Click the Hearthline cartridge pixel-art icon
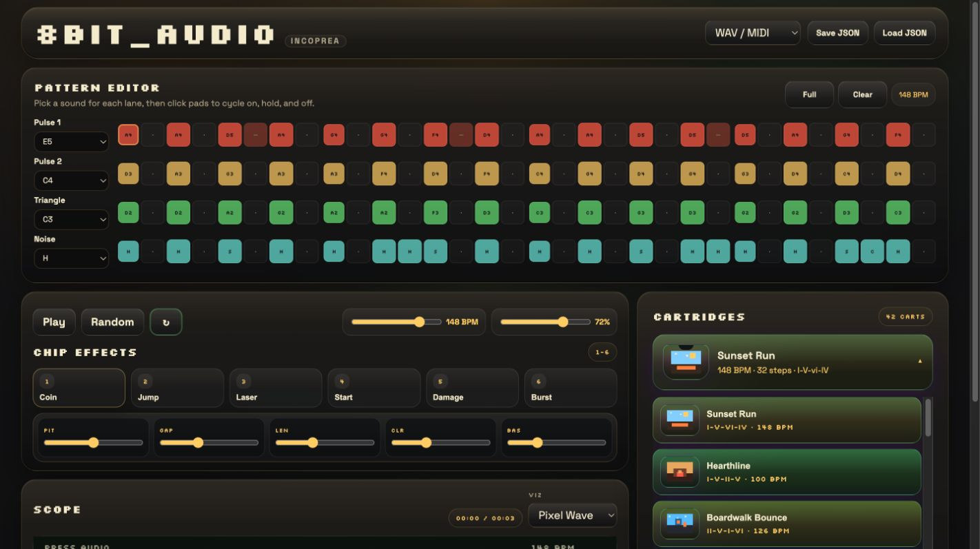980x549 pixels. coord(680,472)
